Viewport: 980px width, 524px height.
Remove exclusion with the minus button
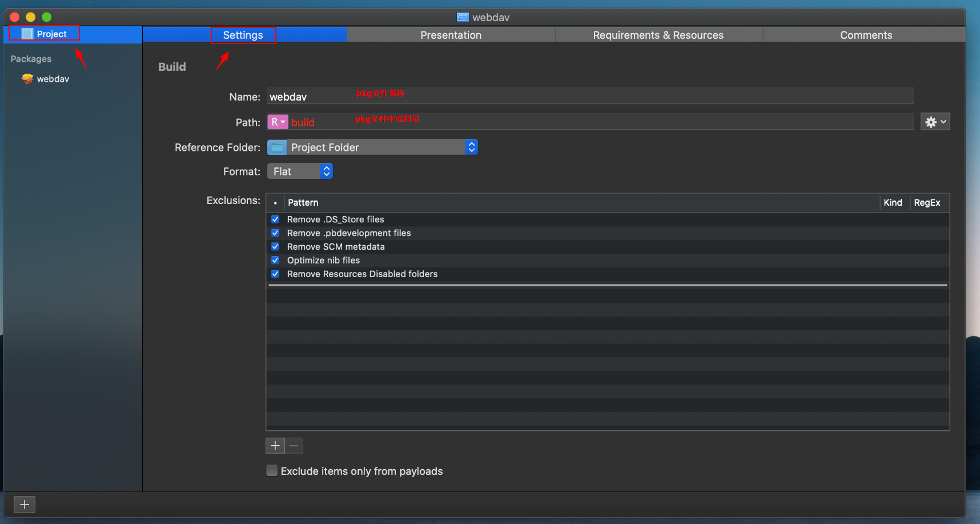pos(294,445)
